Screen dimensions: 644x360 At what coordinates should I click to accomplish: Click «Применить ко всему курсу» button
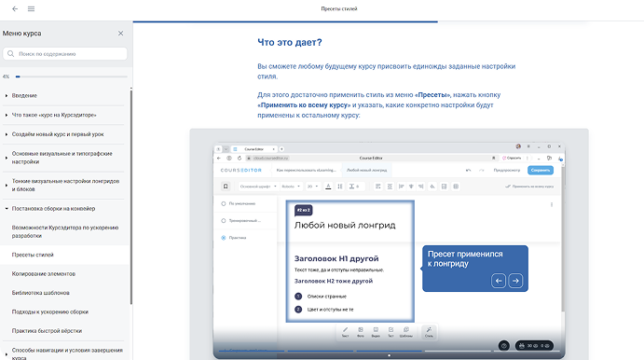tap(529, 187)
